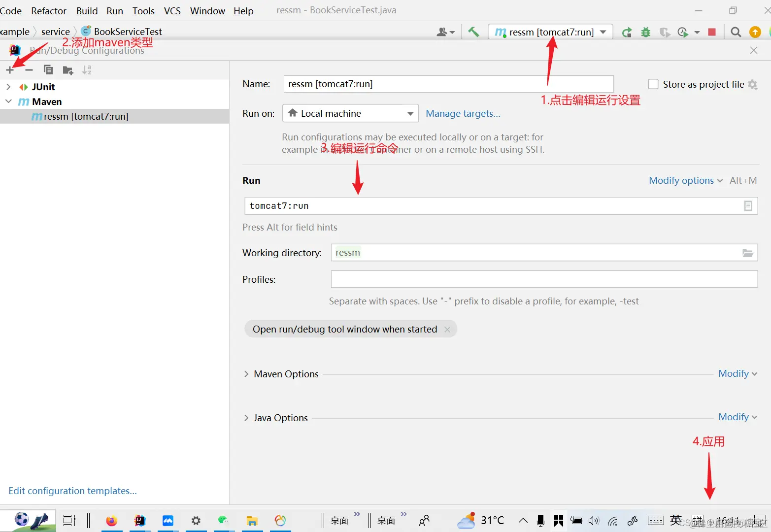
Task: Open the Tools menu
Action: coord(143,11)
